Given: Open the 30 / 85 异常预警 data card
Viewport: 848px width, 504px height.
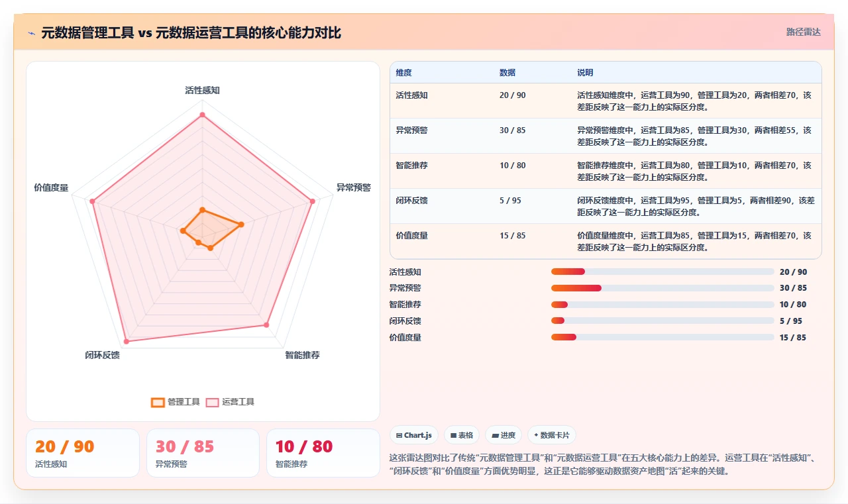Looking at the screenshot, I should click(x=203, y=453).
